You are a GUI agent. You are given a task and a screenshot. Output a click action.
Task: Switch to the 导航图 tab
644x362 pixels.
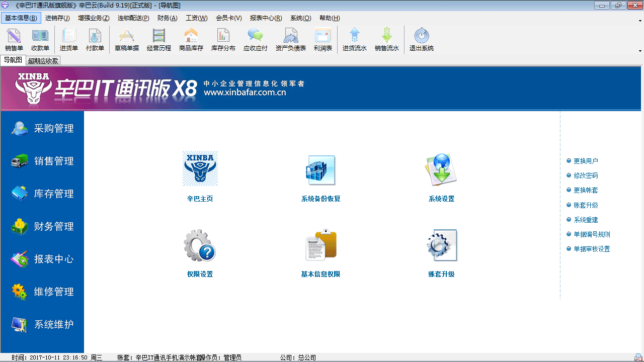click(13, 60)
